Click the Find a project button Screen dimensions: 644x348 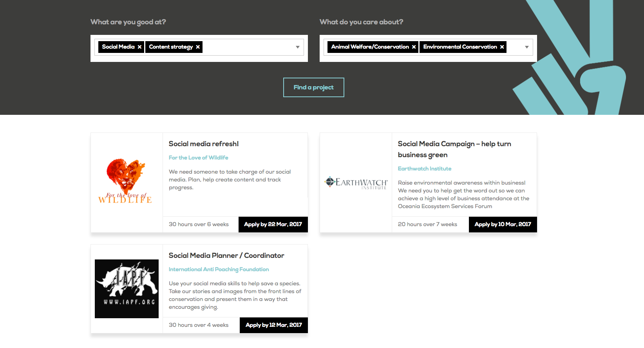coord(314,87)
